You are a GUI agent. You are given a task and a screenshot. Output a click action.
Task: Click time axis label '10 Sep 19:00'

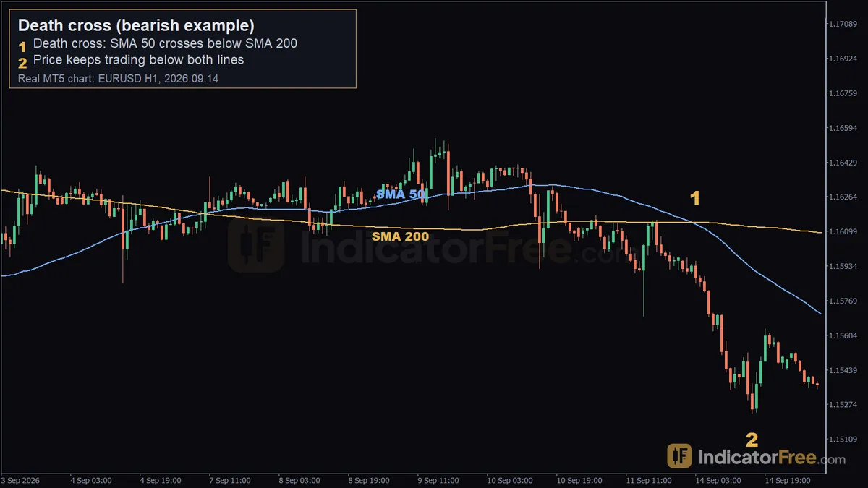coord(579,480)
